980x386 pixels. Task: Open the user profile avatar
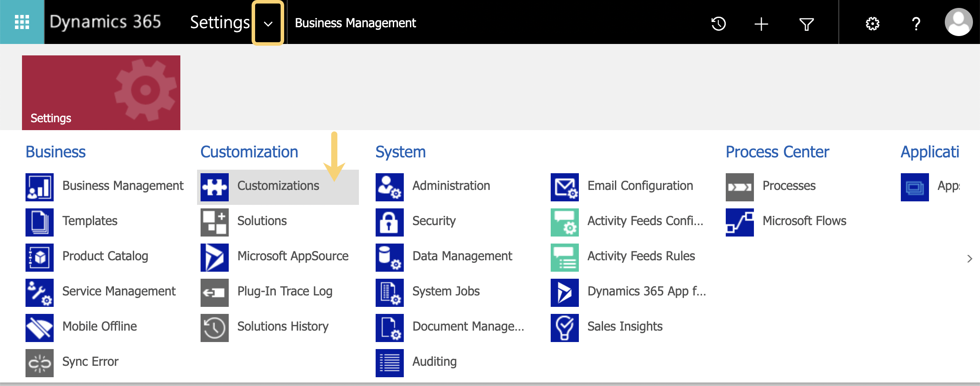coord(958,22)
